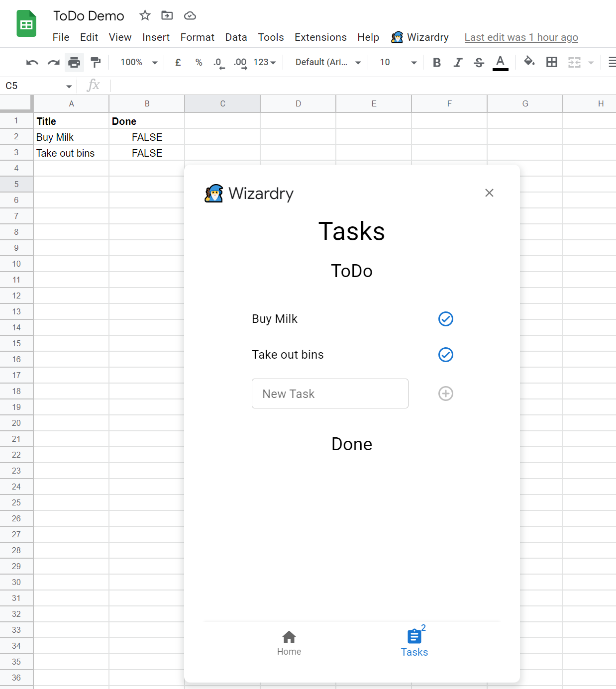
Task: Decrease decimal places
Action: pyautogui.click(x=218, y=62)
